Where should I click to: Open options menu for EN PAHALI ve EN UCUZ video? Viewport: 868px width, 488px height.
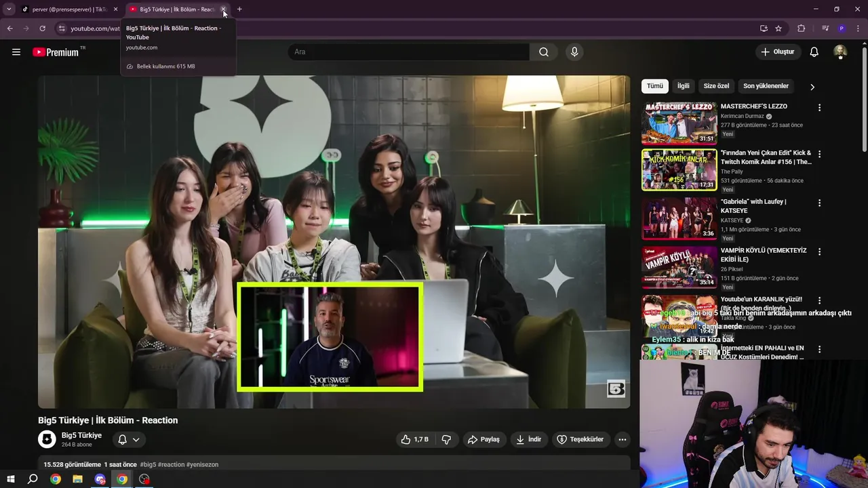click(819, 349)
